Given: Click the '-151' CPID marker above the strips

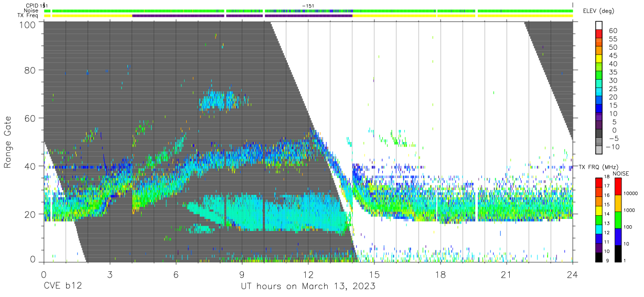Looking at the screenshot, I should (x=308, y=5).
